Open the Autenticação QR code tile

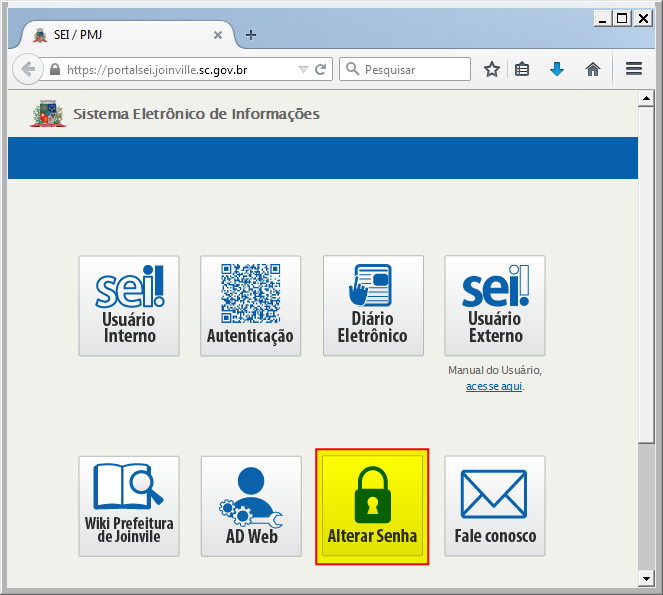tap(251, 306)
